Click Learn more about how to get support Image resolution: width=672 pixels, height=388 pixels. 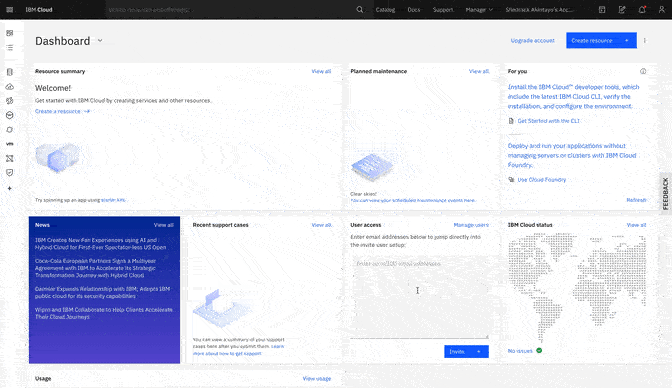238,350
